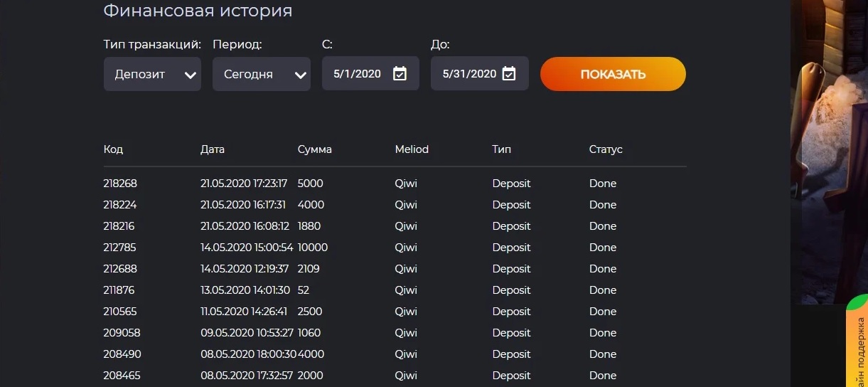Screen dimensions: 868x387
Task: Click the Meliod column header
Action: [x=412, y=149]
